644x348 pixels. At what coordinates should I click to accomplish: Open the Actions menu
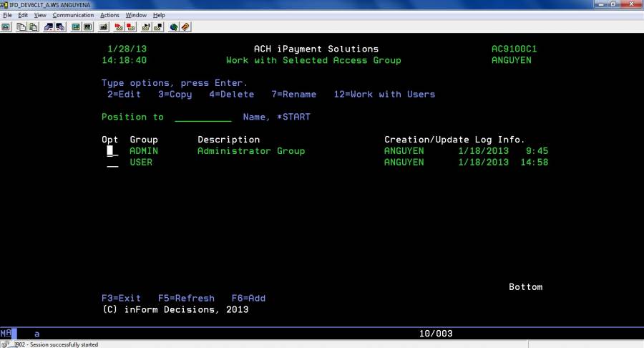coord(109,15)
